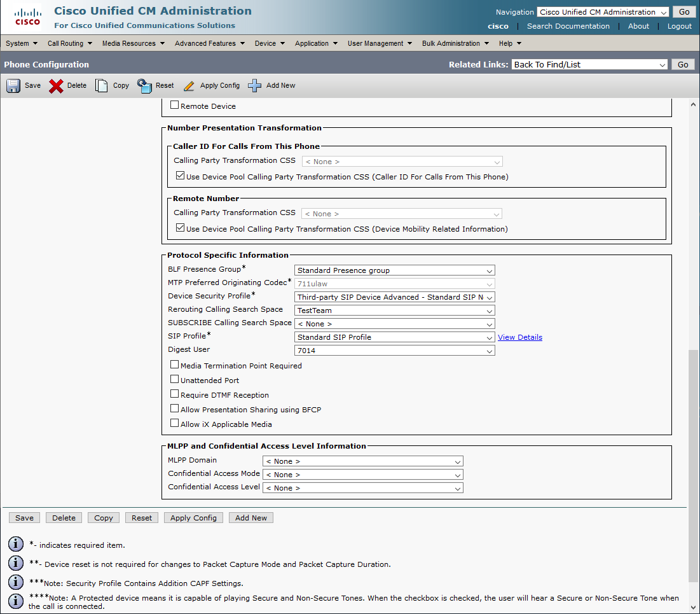Click the Save floppy disk icon
Image resolution: width=700 pixels, height=614 pixels.
(14, 86)
